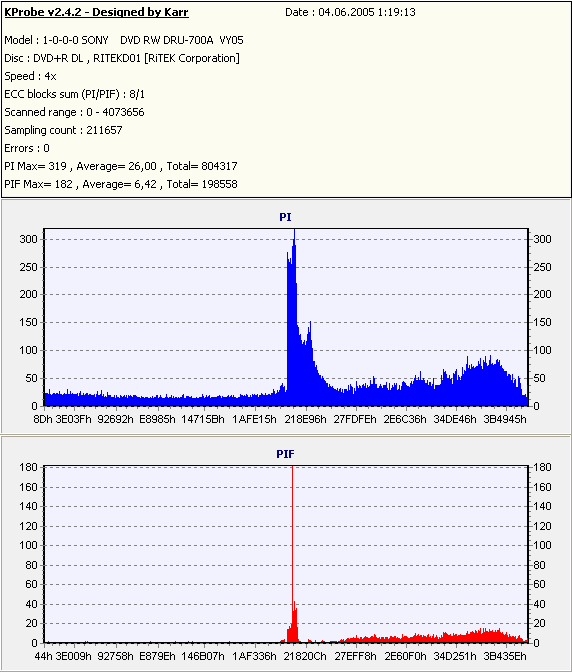Click the Speed 4x line

[30, 76]
